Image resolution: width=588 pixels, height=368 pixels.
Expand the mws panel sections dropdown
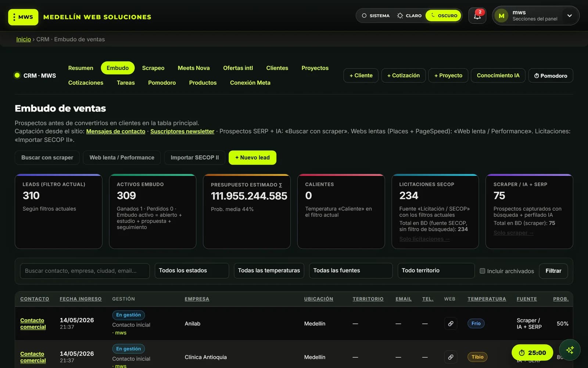569,16
